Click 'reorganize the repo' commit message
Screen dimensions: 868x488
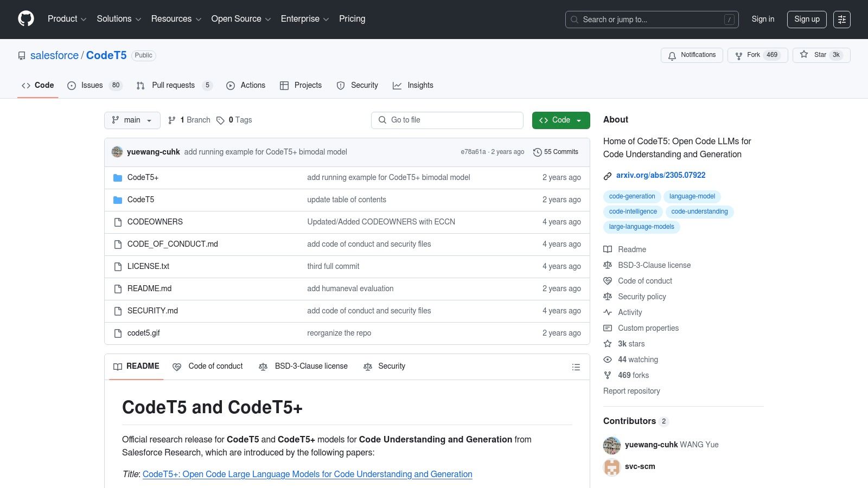tap(339, 333)
